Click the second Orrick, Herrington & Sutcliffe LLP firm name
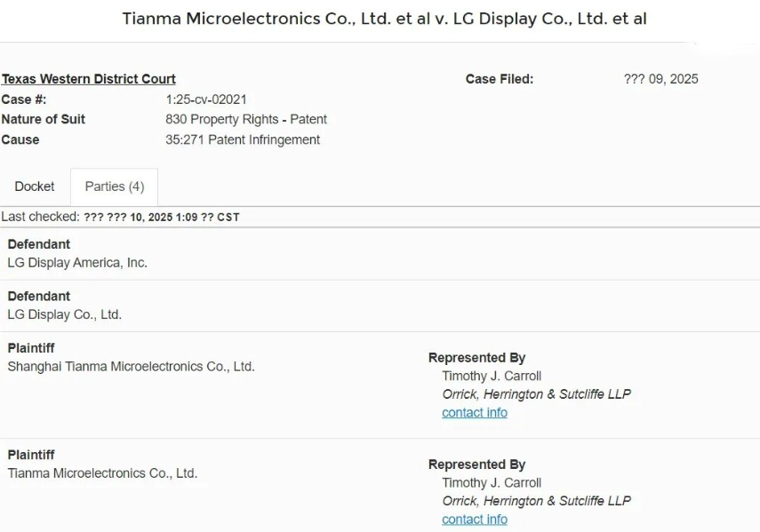This screenshot has width=760, height=532. (x=536, y=501)
